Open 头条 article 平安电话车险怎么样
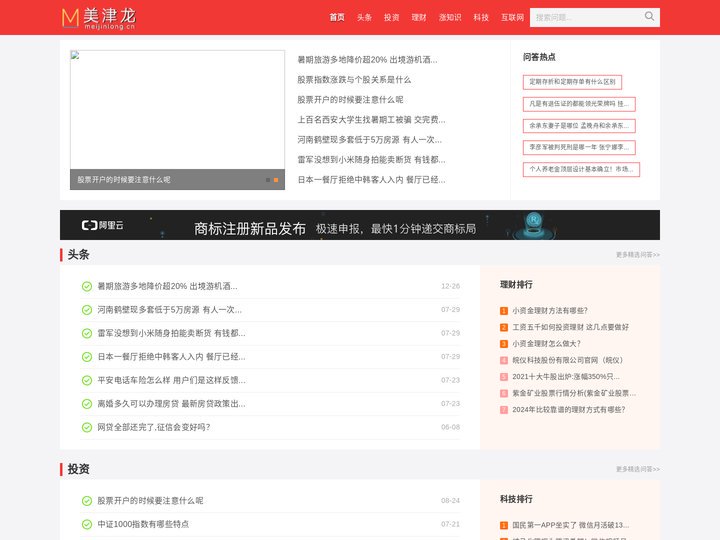Screen dimensions: 720x540 click(171, 380)
